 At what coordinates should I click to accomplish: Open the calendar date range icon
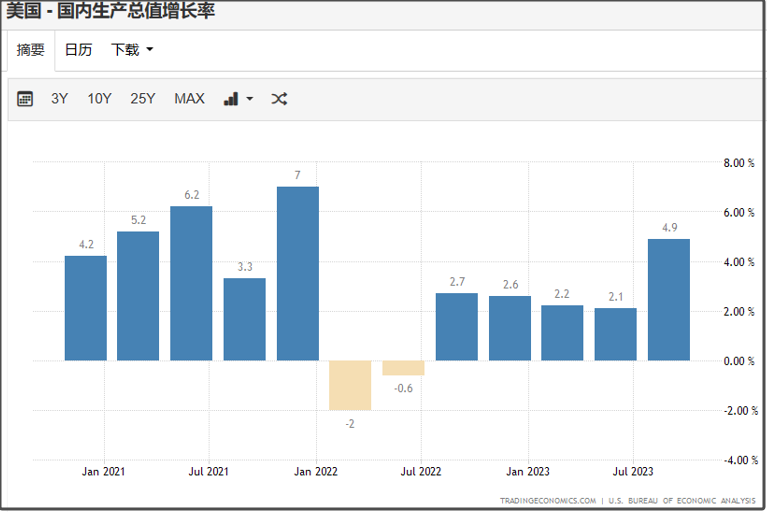[25, 99]
